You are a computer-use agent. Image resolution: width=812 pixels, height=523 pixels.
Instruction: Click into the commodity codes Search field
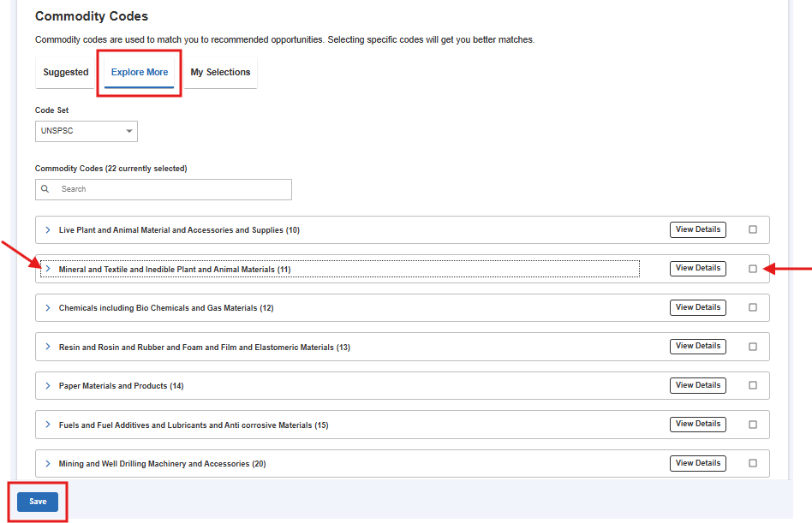click(x=163, y=189)
